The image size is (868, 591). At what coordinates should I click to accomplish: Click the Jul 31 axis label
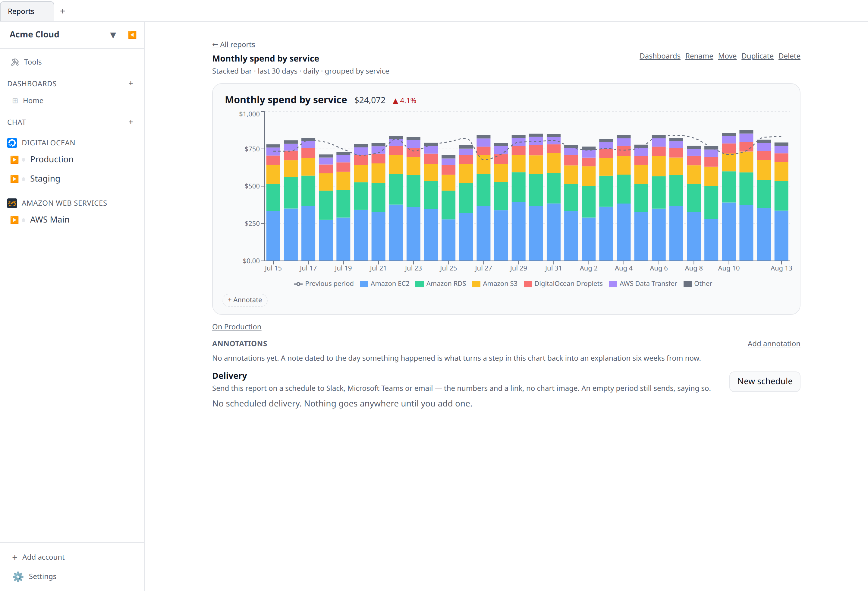(553, 268)
